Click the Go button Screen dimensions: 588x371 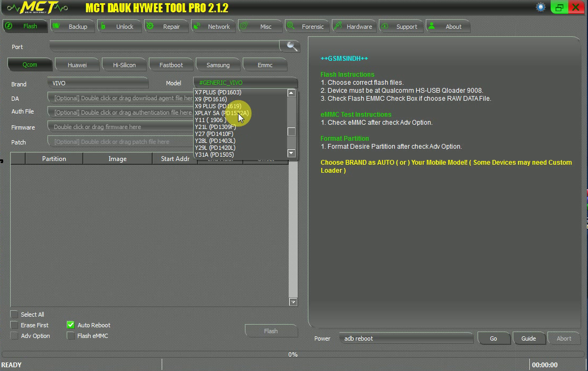494,338
